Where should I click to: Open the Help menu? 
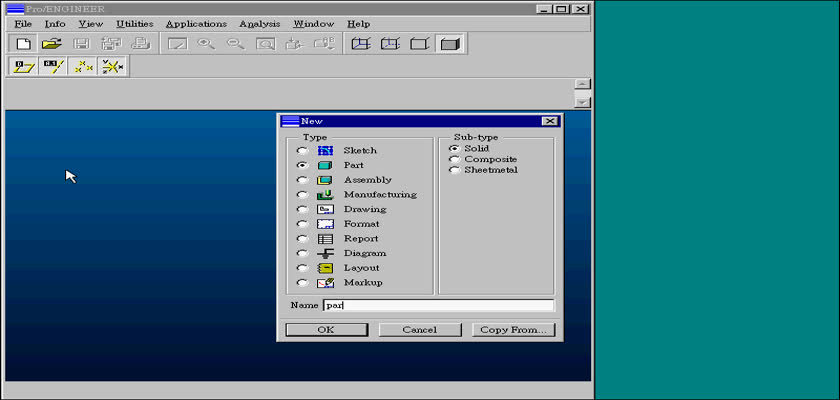[x=358, y=24]
